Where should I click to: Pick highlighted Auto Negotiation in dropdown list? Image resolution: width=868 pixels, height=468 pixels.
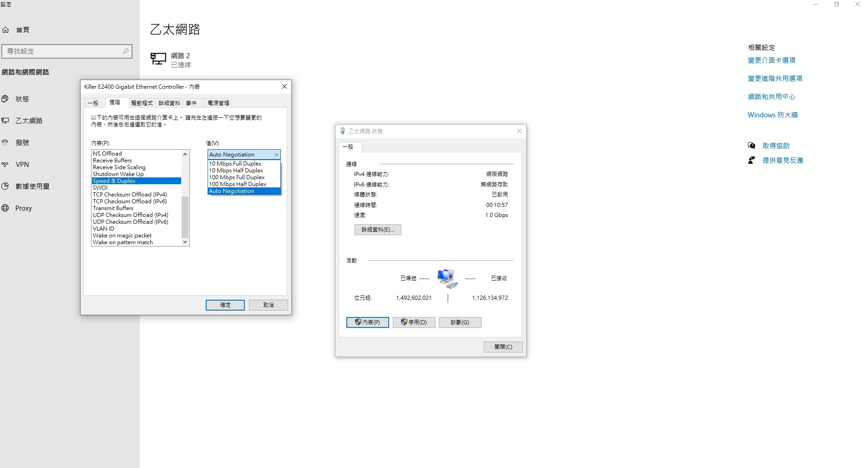tap(244, 191)
